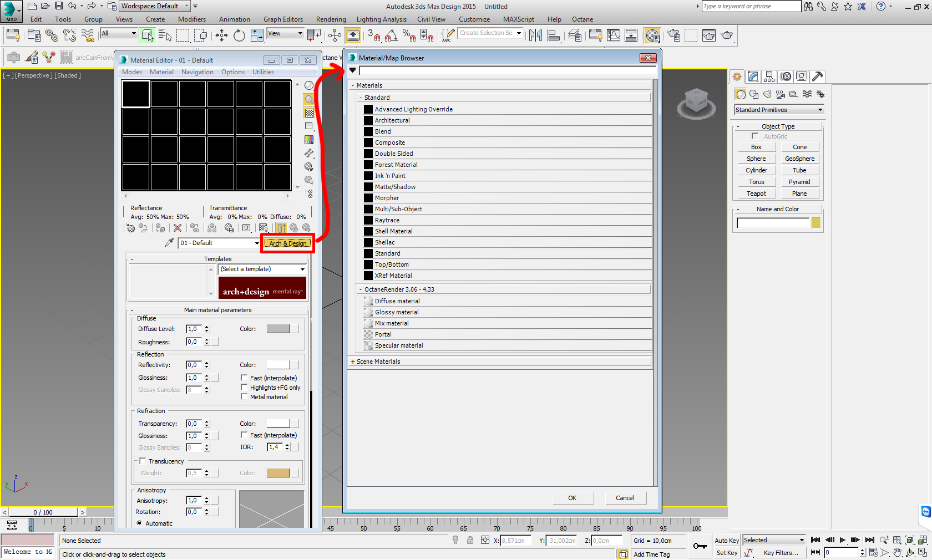This screenshot has width=932, height=560.
Task: Click the Pick Material eyedropper icon
Action: 169,243
